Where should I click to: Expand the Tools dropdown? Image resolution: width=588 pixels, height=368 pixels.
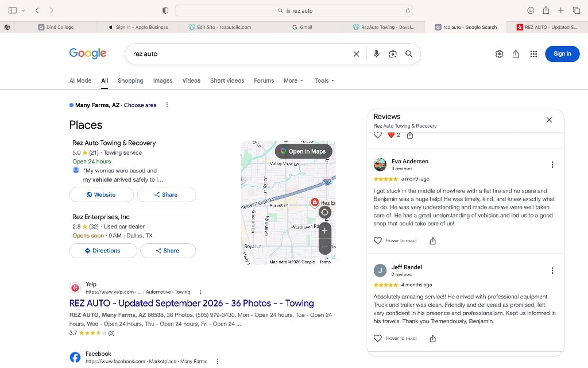coord(324,80)
